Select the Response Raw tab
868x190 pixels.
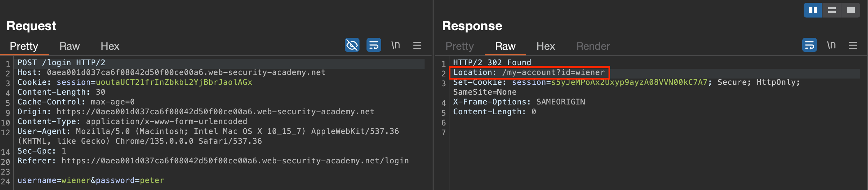click(x=505, y=46)
